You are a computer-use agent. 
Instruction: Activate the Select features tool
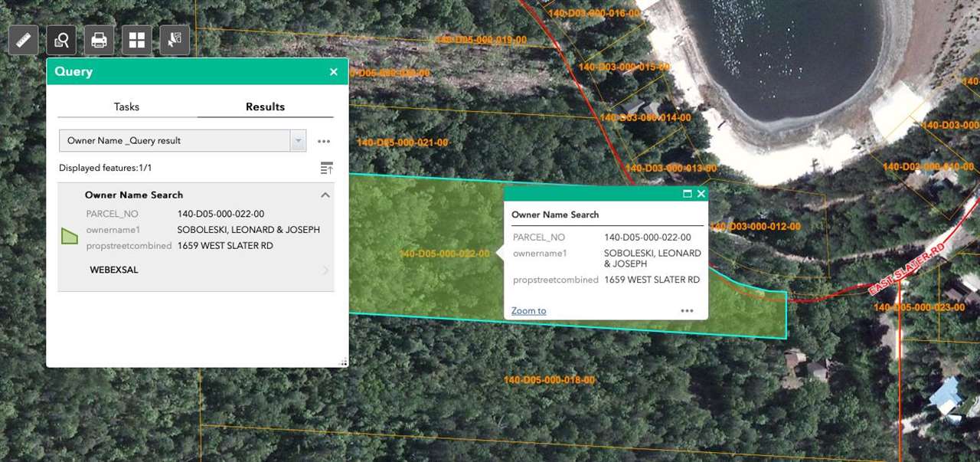[x=175, y=40]
